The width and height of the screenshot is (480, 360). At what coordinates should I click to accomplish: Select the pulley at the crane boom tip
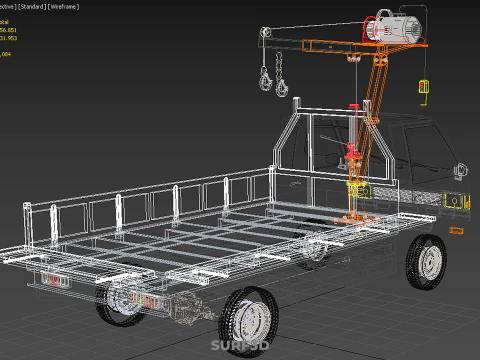coord(265,33)
